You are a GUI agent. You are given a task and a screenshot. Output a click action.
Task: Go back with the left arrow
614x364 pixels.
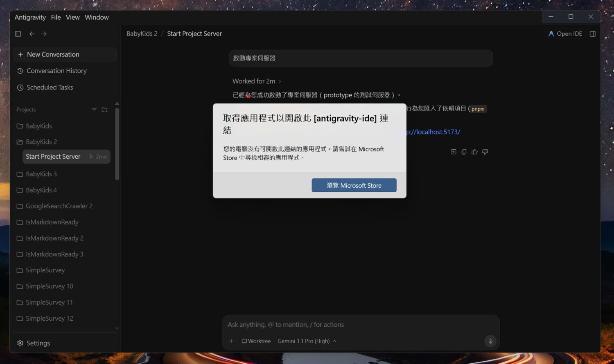(32, 34)
